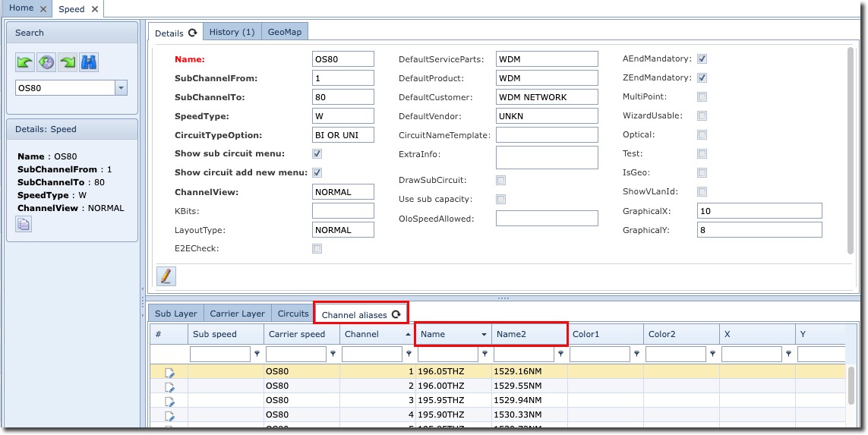Viewport: 868px width, 435px height.
Task: Click the pencil edit icon under Details
Action: (x=166, y=276)
